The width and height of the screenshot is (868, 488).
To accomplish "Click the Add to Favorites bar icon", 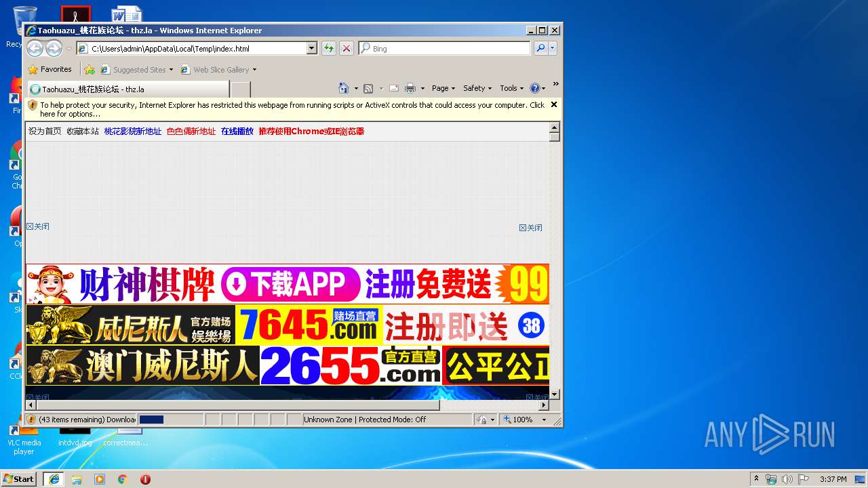I will point(90,69).
